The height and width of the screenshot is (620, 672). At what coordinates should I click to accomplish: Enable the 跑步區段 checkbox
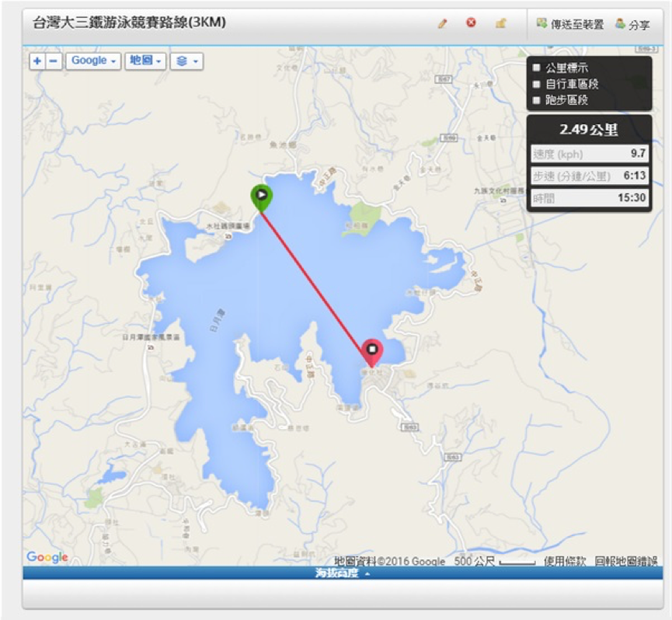point(536,100)
